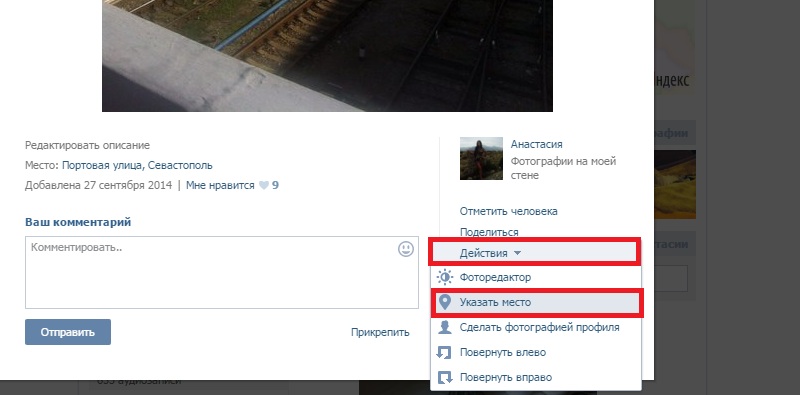Screen dimensions: 800x395
Task: Select Фоторедактор from the actions menu
Action: 536,277
